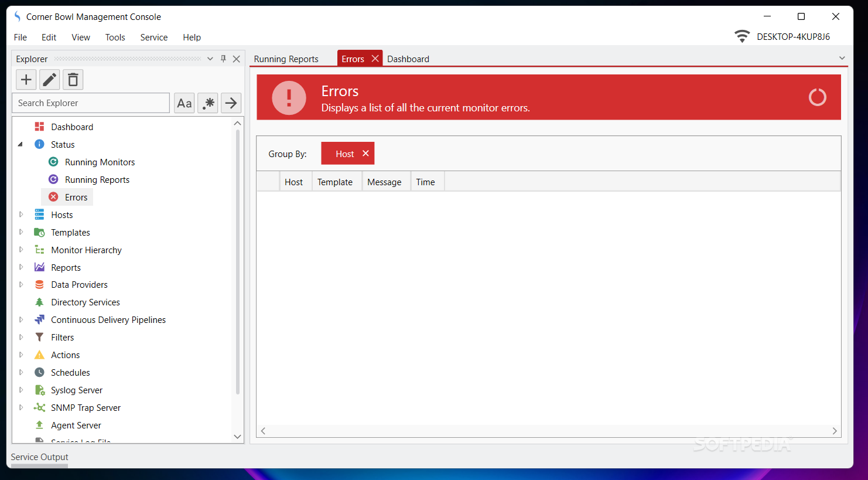868x480 pixels.
Task: Click the Running Monitors icon
Action: pos(53,162)
